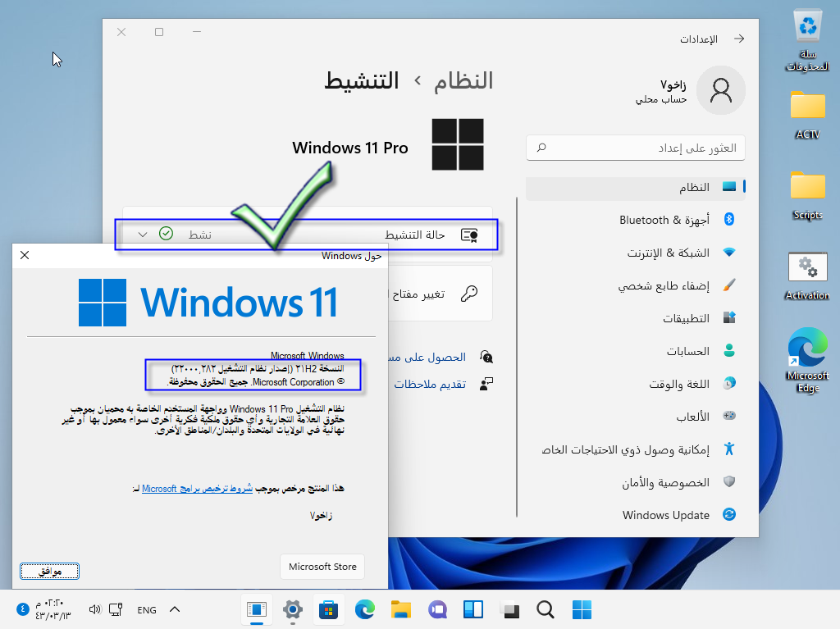Click the activation state certificate icon
840x629 pixels.
click(469, 235)
